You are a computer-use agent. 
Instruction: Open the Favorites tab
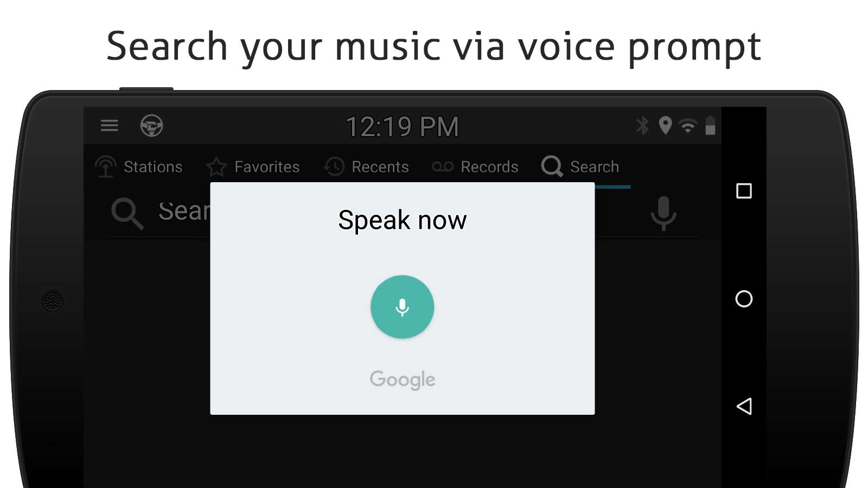tap(253, 166)
